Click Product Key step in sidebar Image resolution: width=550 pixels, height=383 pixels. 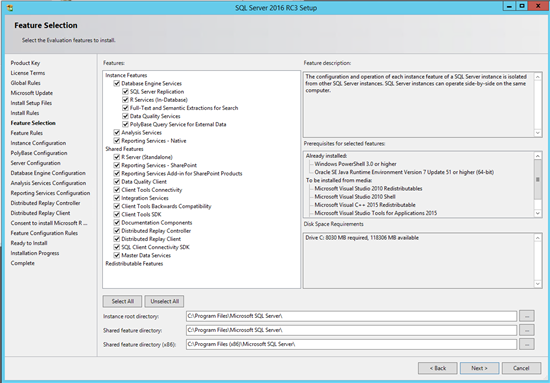tap(25, 63)
